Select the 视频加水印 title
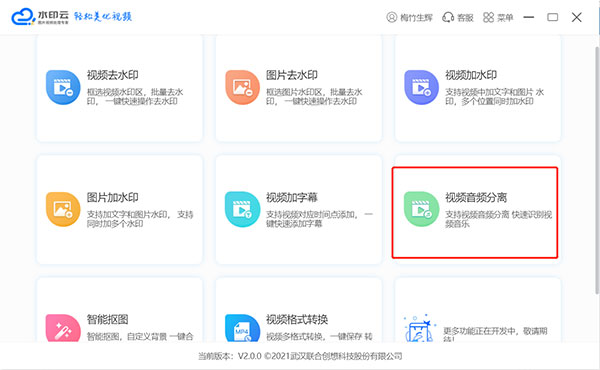 471,75
